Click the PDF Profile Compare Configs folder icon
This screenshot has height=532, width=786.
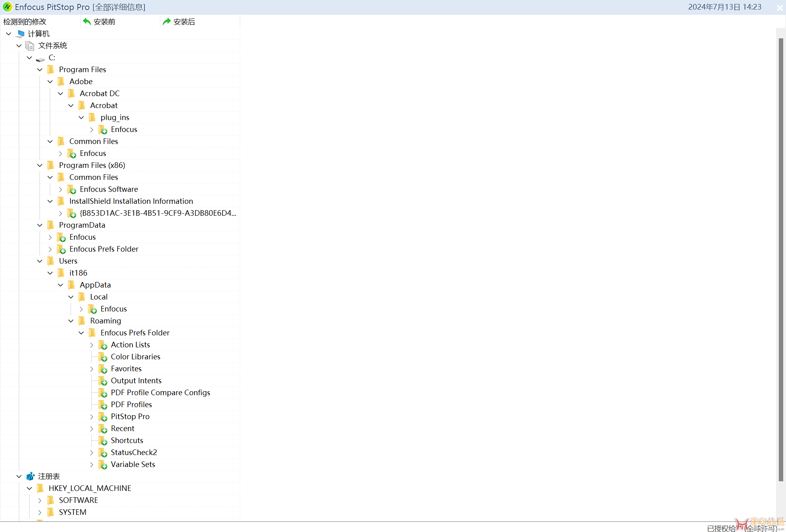103,393
